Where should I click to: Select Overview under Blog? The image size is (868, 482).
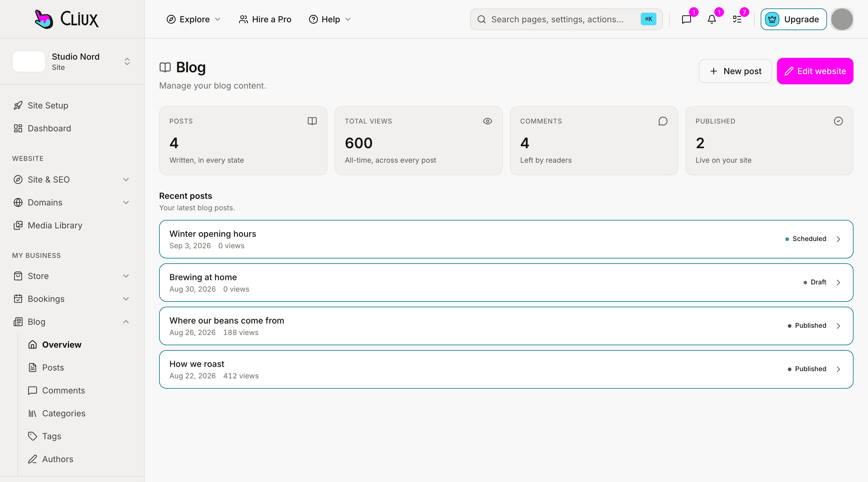point(80,345)
